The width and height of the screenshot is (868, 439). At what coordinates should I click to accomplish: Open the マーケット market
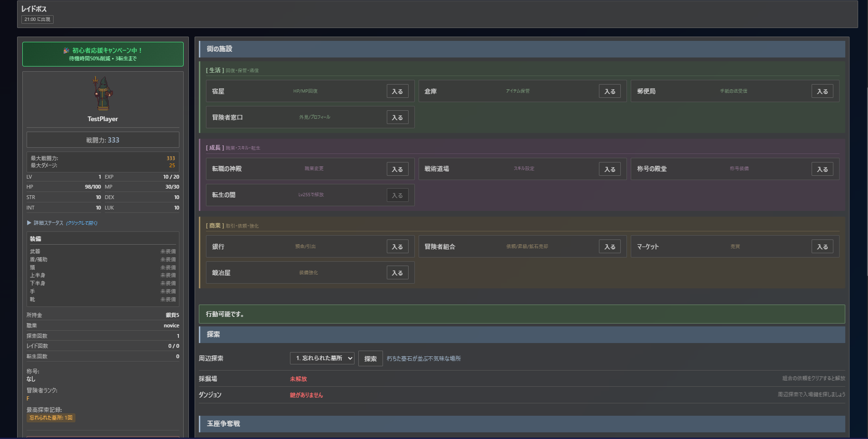tap(822, 247)
